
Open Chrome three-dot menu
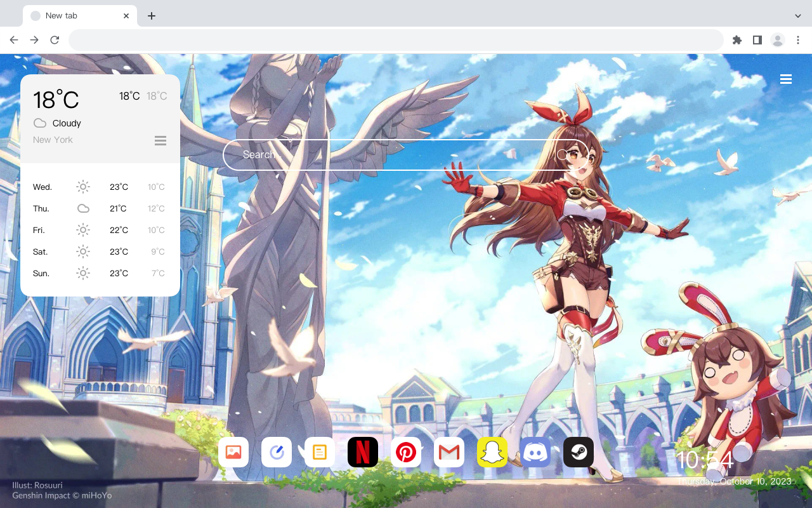click(x=798, y=40)
